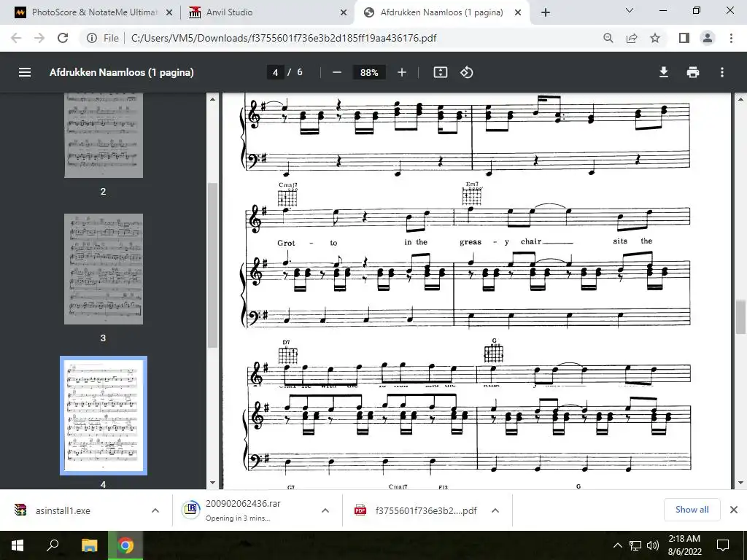Viewport: 747px width, 560px height.
Task: Edit the current page number field
Action: 275,72
